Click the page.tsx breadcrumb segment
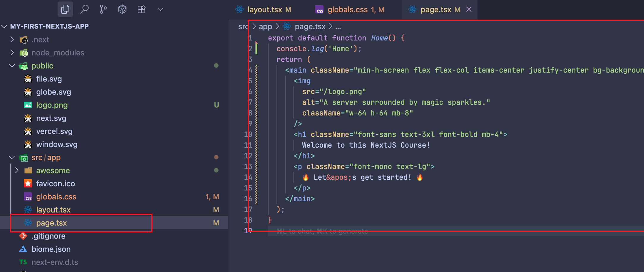Viewport: 644px width, 272px height. 310,26
